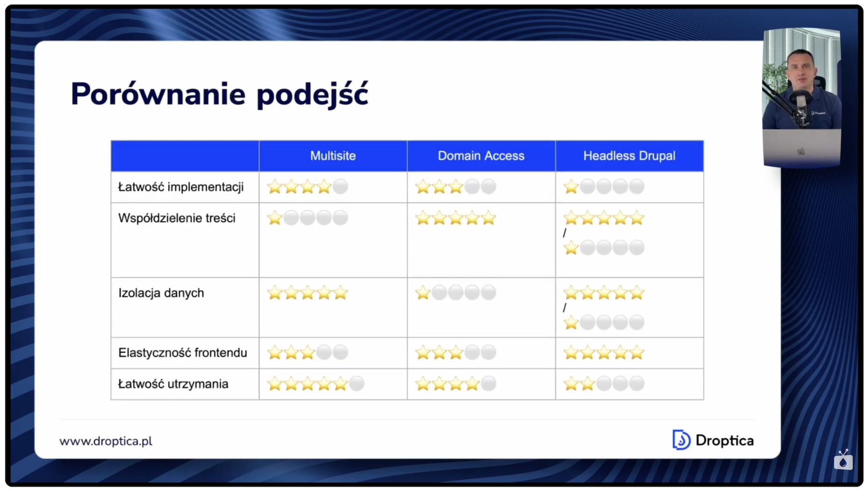Click the first star for Multisite implementation ease
Viewport: 868px width, 492px height.
click(x=275, y=187)
